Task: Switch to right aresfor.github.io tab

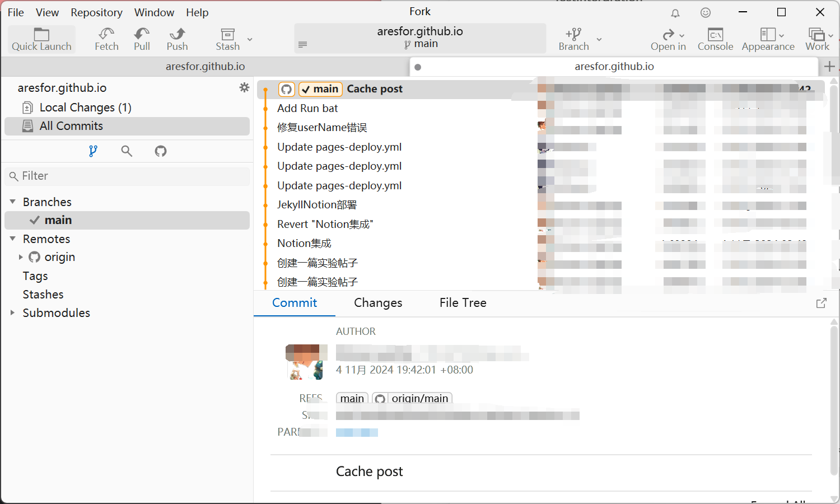Action: pos(614,67)
